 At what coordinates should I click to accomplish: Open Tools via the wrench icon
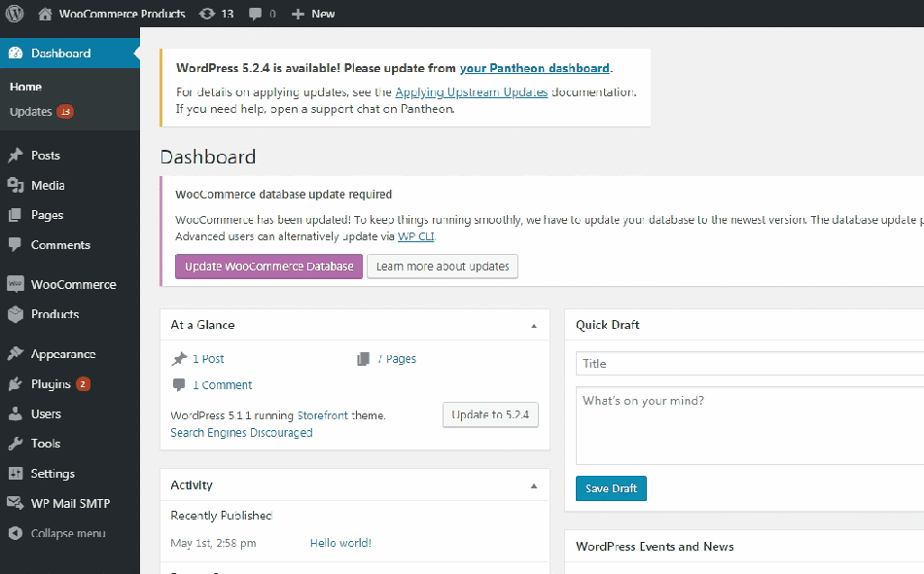click(x=16, y=444)
